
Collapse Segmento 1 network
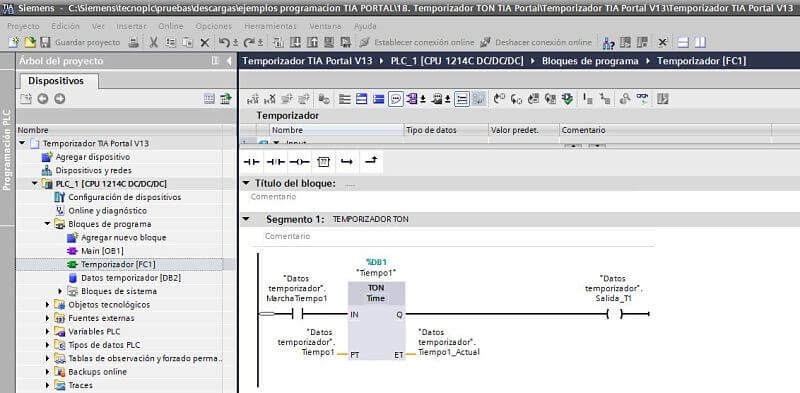(x=246, y=219)
